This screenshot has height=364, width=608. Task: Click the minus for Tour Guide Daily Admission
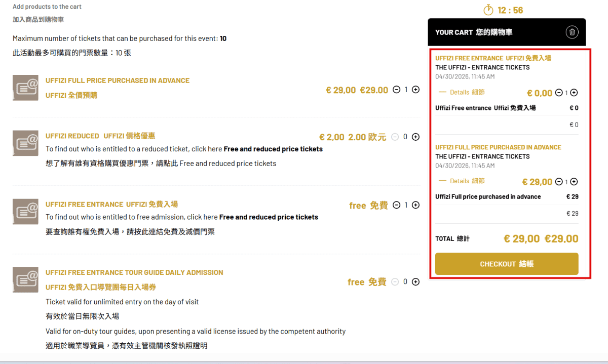(x=396, y=282)
